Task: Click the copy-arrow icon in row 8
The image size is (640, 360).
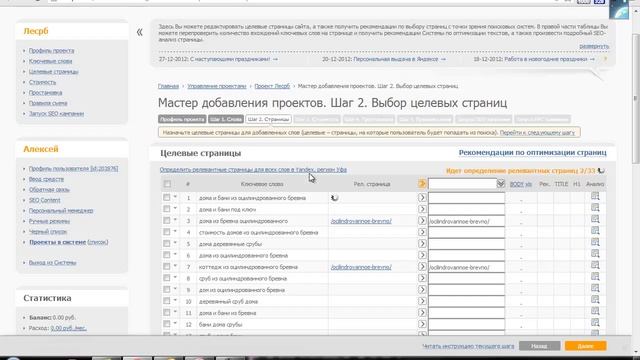Action: click(422, 278)
